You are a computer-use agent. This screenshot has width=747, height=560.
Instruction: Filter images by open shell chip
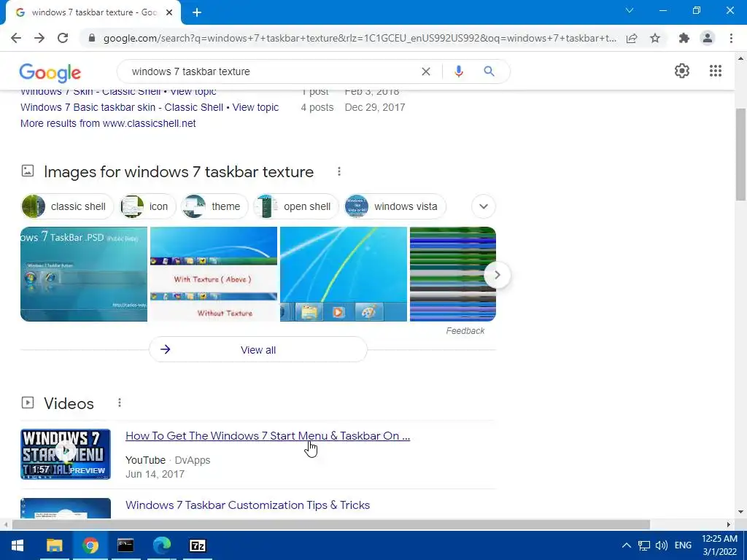(x=296, y=206)
